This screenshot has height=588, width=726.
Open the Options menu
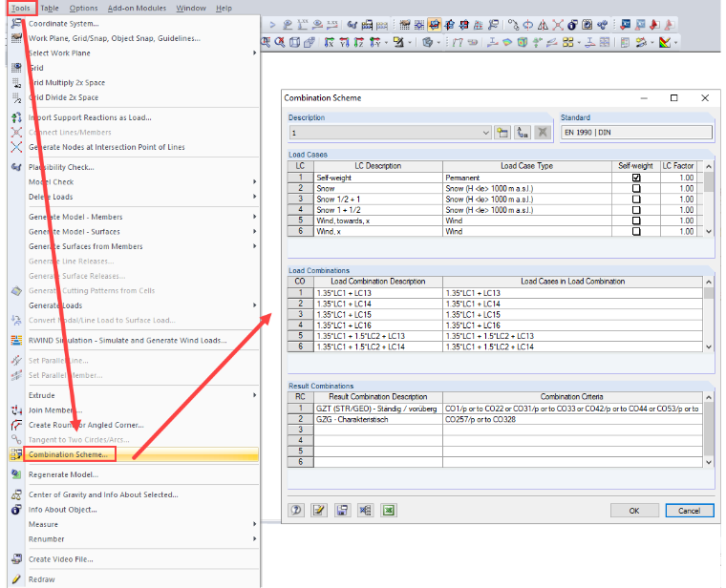click(83, 8)
